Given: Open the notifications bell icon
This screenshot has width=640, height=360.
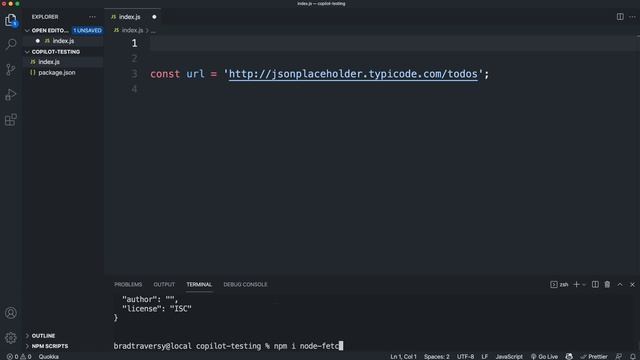Looking at the screenshot, I should (x=633, y=356).
